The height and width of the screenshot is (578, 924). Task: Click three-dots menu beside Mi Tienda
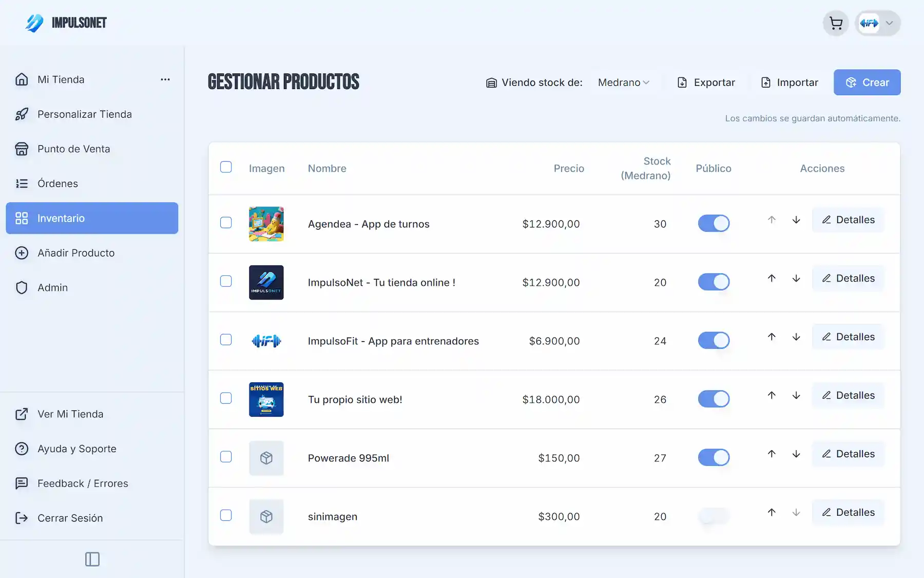[x=165, y=80]
